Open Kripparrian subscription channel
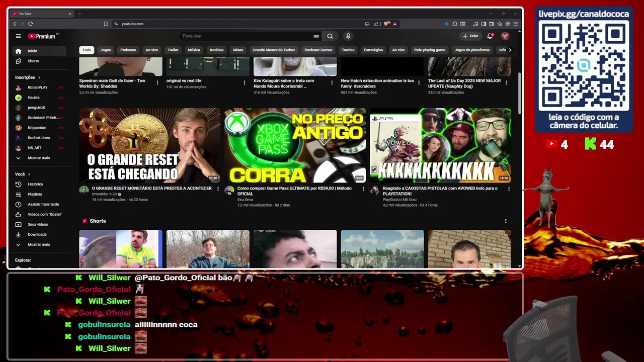This screenshot has height=362, width=644. (39, 128)
